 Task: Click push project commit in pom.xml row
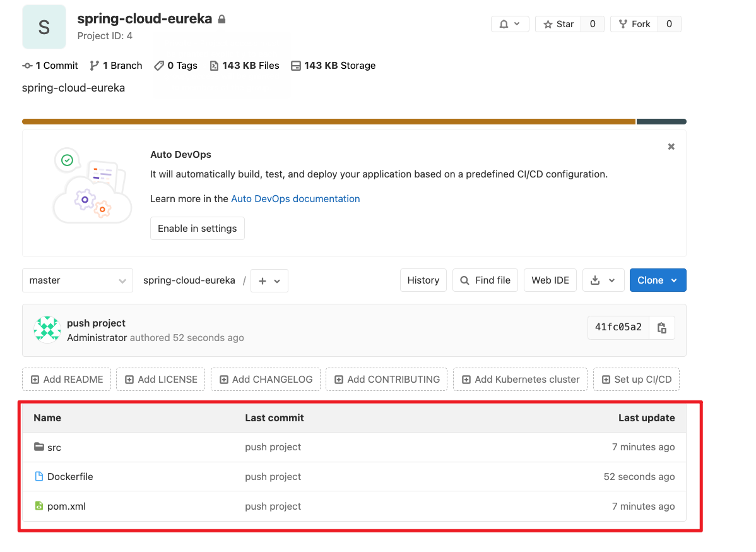pos(273,507)
